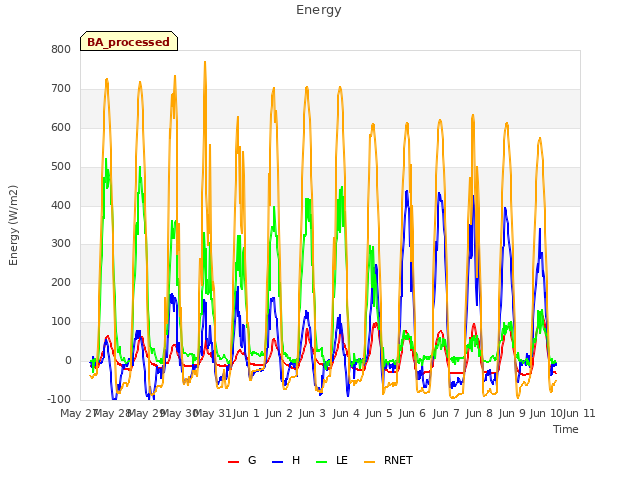Click the Energy chart title
The height and width of the screenshot is (480, 640).
pyautogui.click(x=319, y=10)
